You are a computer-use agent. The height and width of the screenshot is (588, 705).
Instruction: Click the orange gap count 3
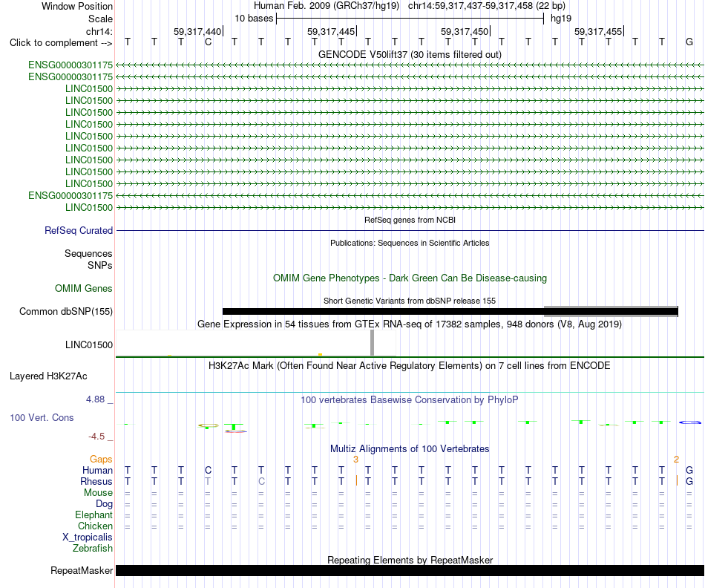point(355,460)
